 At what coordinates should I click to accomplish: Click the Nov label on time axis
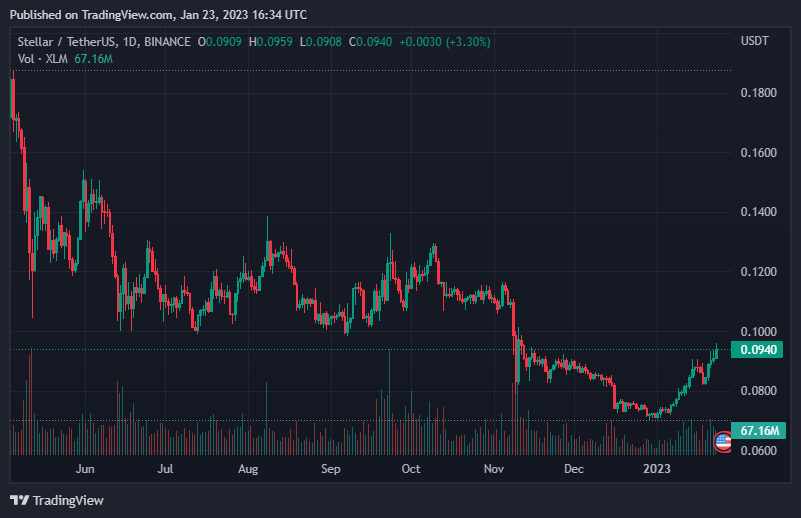[x=493, y=469]
